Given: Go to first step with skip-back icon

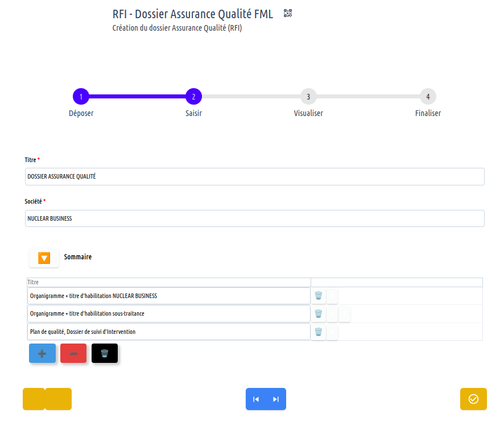Looking at the screenshot, I should 256,399.
